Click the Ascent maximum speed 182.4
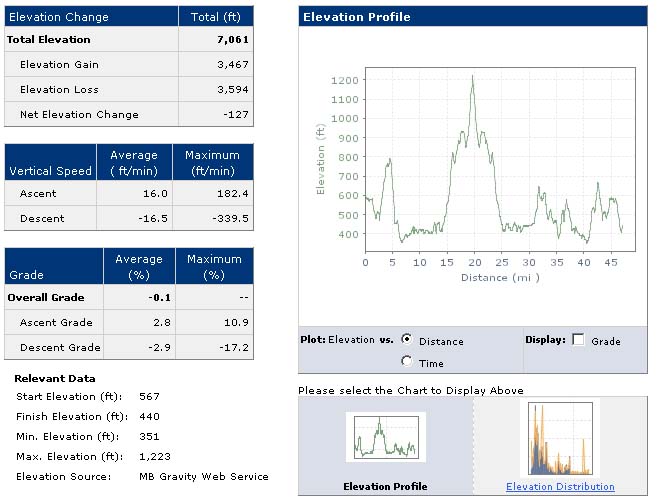This screenshot has height=502, width=660. click(x=233, y=194)
